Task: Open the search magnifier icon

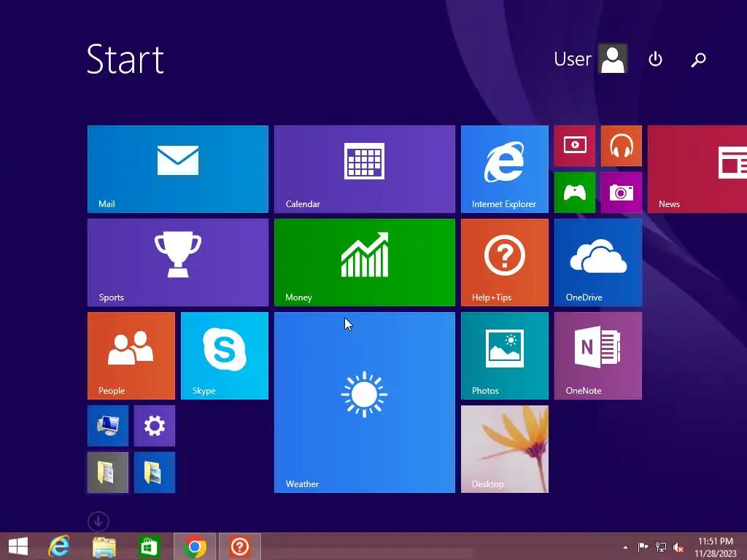Action: pos(698,59)
